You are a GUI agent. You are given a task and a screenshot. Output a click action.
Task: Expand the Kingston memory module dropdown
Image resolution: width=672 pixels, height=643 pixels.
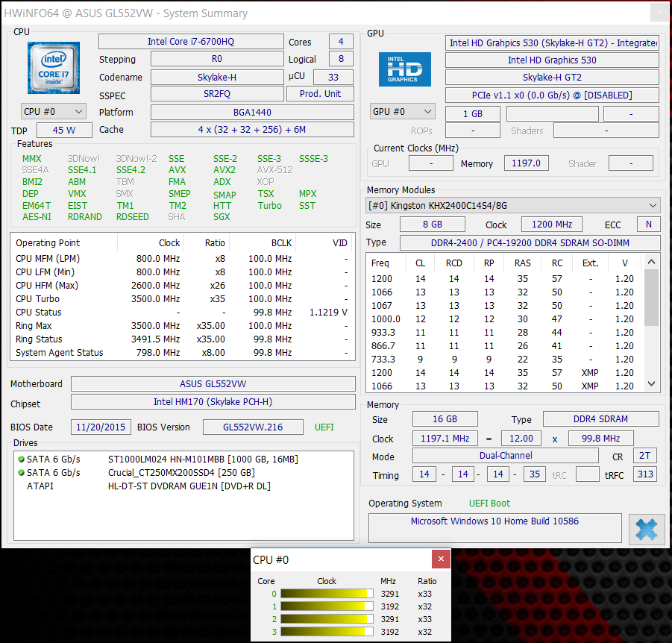click(x=512, y=205)
